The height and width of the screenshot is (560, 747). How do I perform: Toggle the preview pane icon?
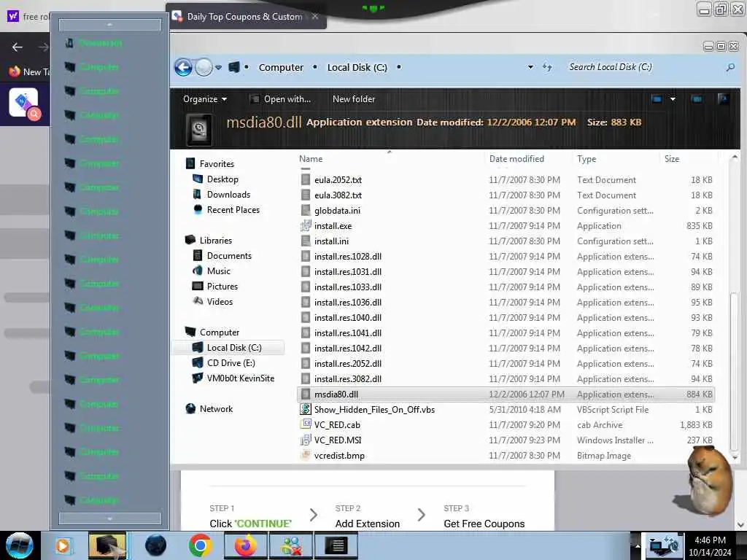pyautogui.click(x=697, y=99)
